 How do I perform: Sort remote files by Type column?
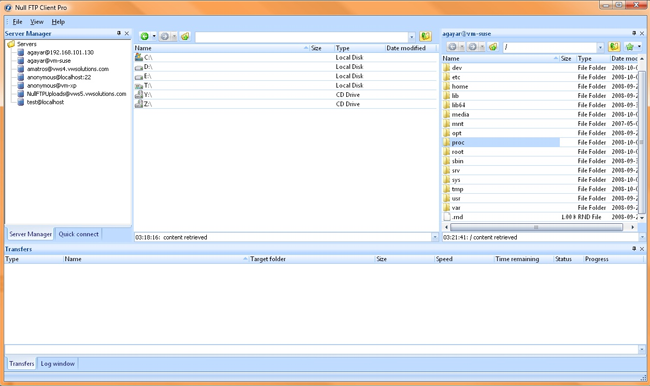click(x=593, y=58)
